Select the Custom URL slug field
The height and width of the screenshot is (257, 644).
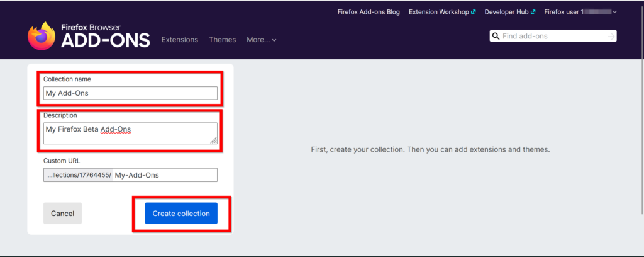pos(165,175)
